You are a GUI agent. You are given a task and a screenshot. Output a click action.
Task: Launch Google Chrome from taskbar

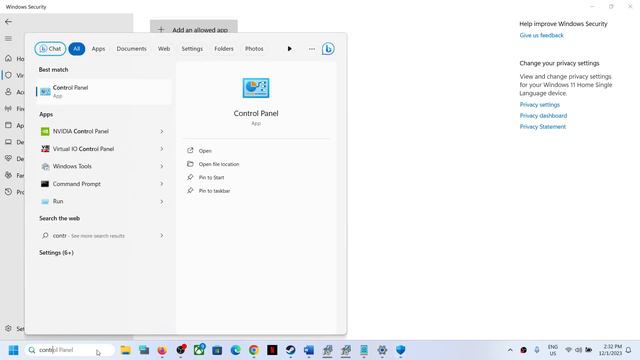(x=254, y=350)
